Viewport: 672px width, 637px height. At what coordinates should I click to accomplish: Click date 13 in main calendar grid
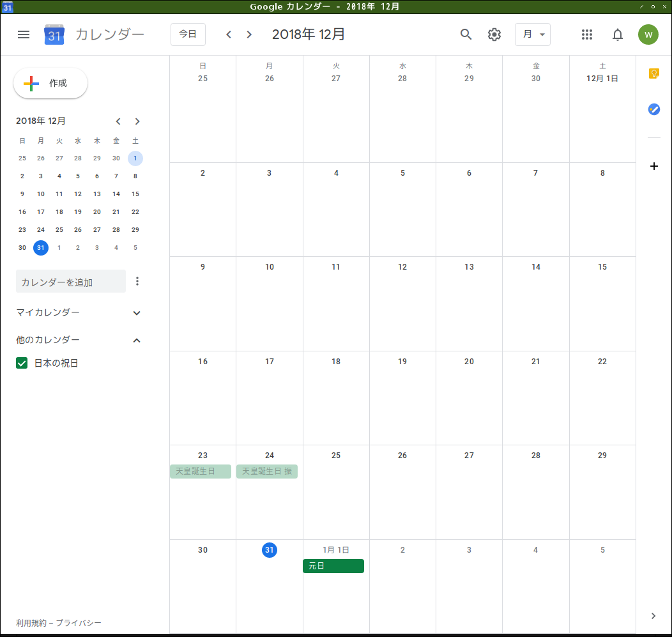pyautogui.click(x=469, y=267)
